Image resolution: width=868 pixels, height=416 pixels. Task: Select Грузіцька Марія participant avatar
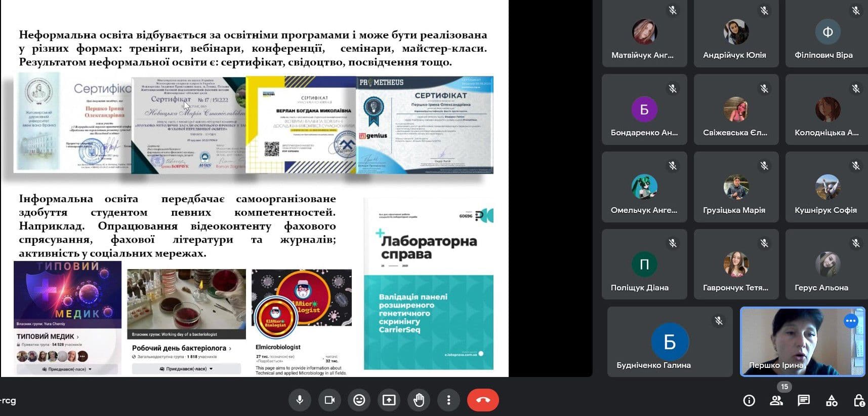[736, 186]
